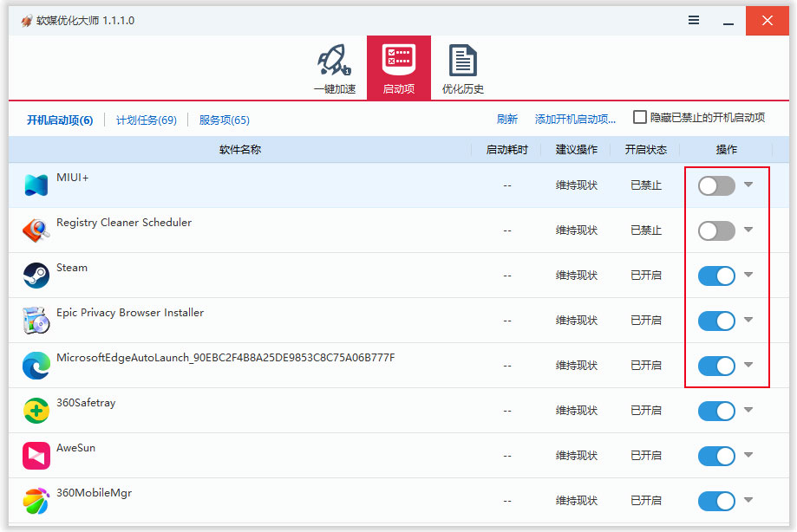Open Steam row dropdown arrow

click(748, 275)
